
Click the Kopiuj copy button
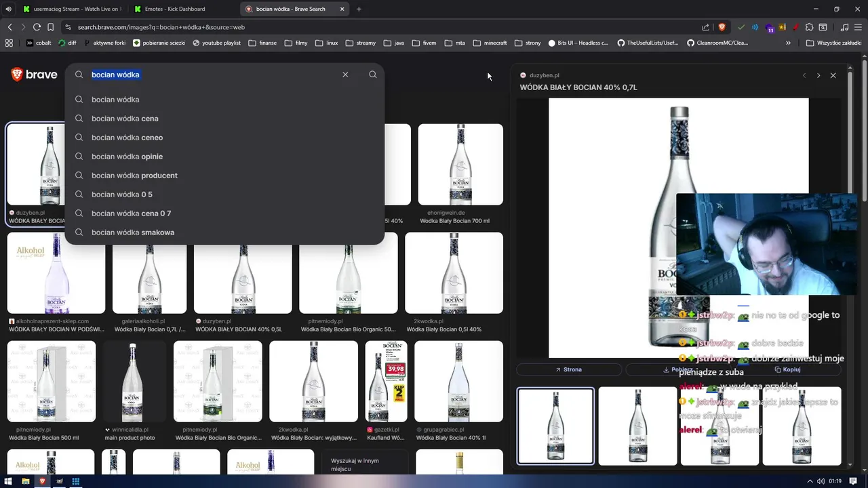[787, 369]
